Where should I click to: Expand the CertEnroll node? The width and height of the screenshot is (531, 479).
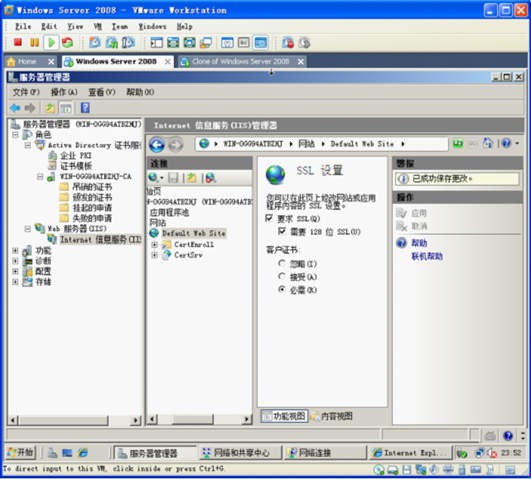point(154,244)
